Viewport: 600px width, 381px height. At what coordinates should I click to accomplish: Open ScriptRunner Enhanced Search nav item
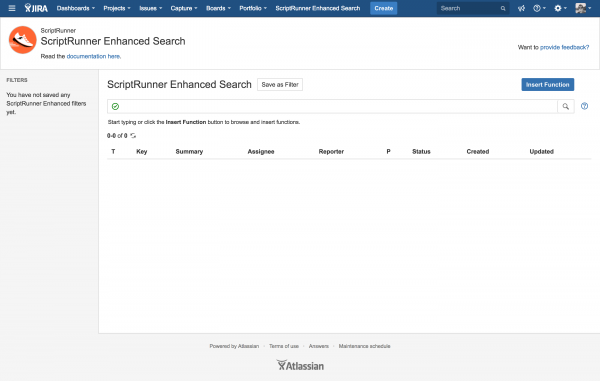[x=318, y=8]
